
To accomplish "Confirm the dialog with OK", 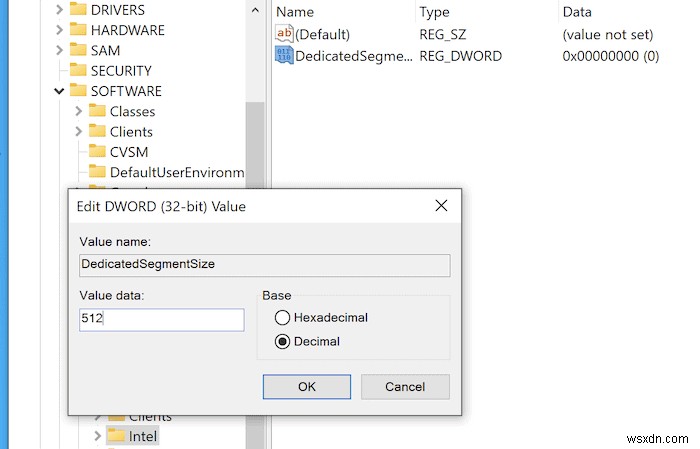I will click(x=306, y=386).
